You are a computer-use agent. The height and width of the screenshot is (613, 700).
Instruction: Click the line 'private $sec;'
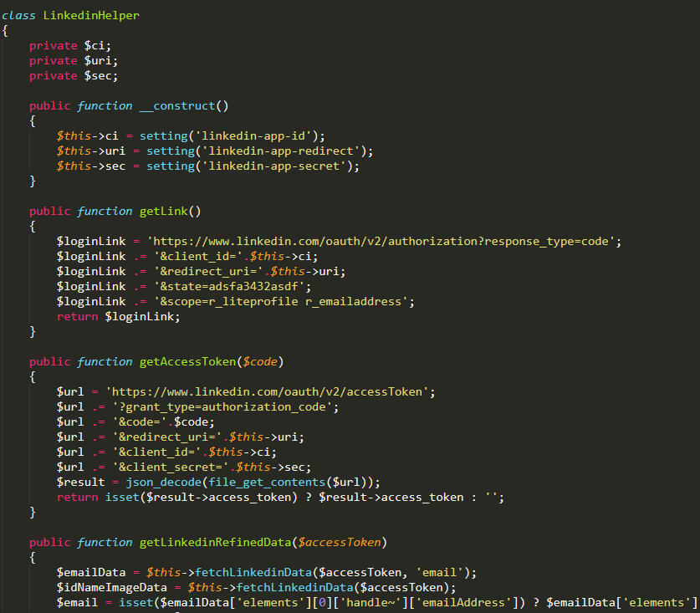74,76
